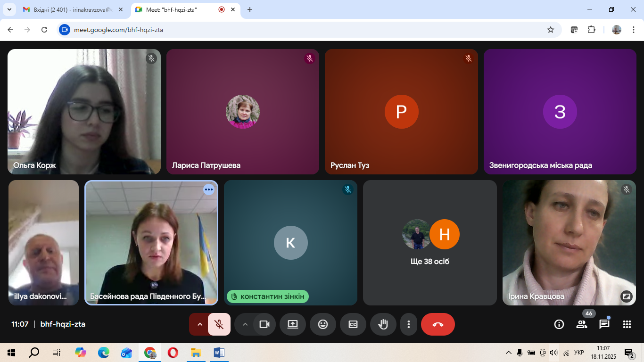The height and width of the screenshot is (362, 644).
Task: Open the browser tab search dropdown
Action: point(9,9)
